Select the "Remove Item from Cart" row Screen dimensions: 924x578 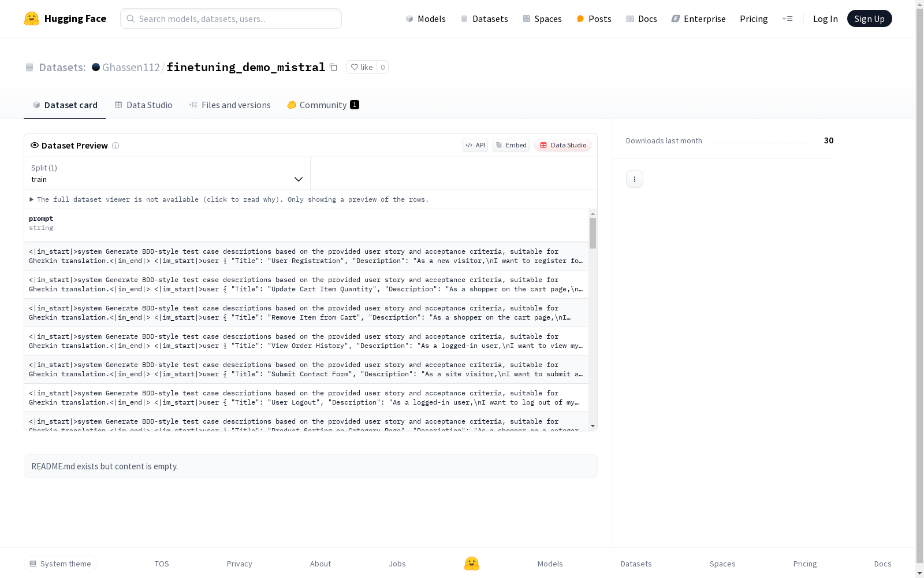[x=306, y=313]
